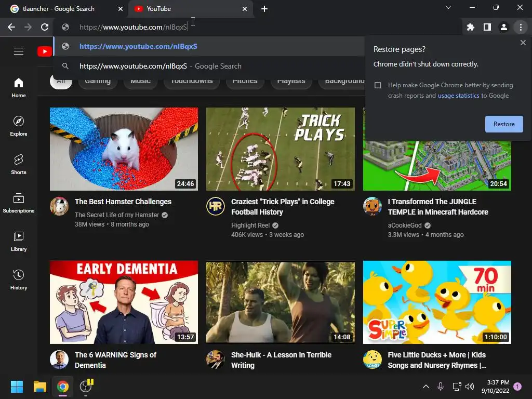The width and height of the screenshot is (532, 399).
Task: Open Chrome extensions puzzle icon
Action: [x=470, y=27]
